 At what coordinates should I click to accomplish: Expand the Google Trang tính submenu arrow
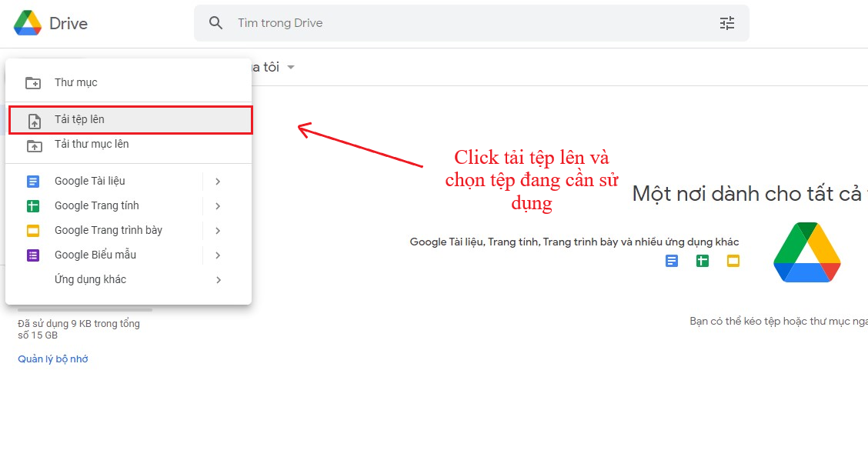point(218,206)
